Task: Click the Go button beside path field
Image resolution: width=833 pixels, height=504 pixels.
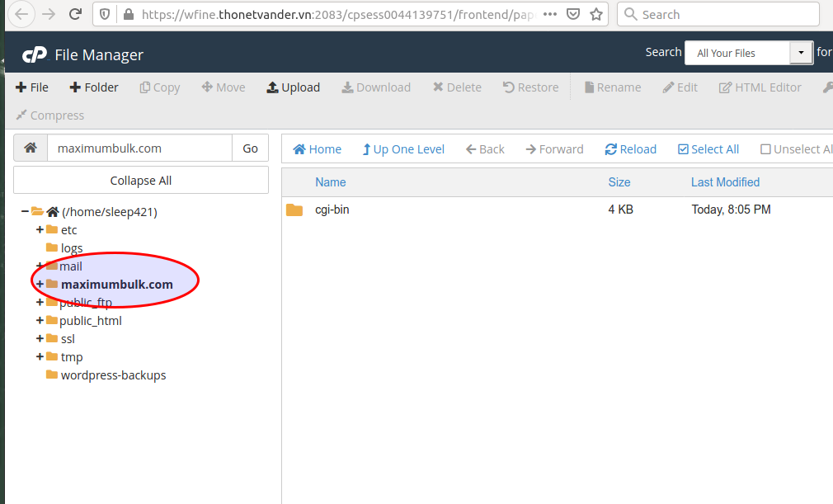Action: click(250, 148)
